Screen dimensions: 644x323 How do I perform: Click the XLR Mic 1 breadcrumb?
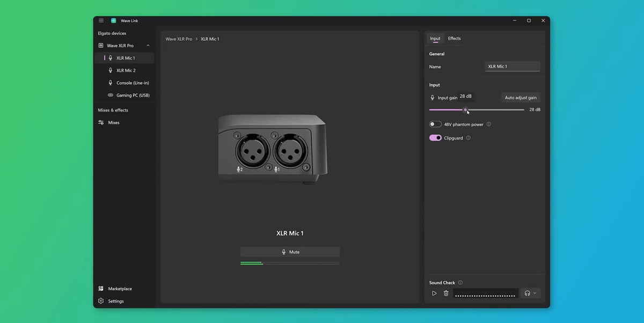tap(210, 39)
